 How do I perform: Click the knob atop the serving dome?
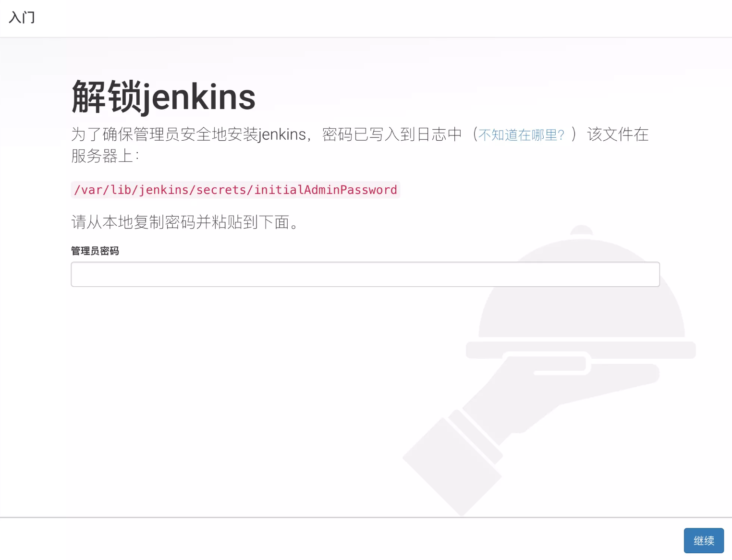[582, 231]
